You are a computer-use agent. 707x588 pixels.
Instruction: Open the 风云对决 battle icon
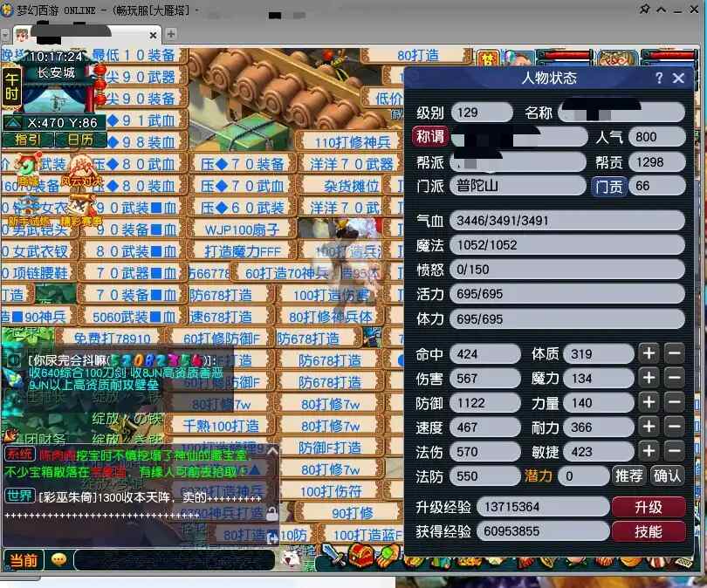click(x=81, y=171)
